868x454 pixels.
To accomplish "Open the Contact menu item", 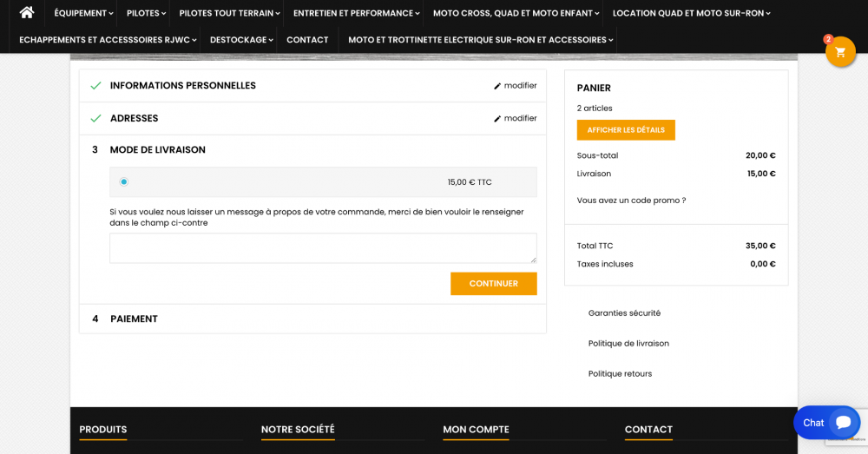I will [x=307, y=40].
